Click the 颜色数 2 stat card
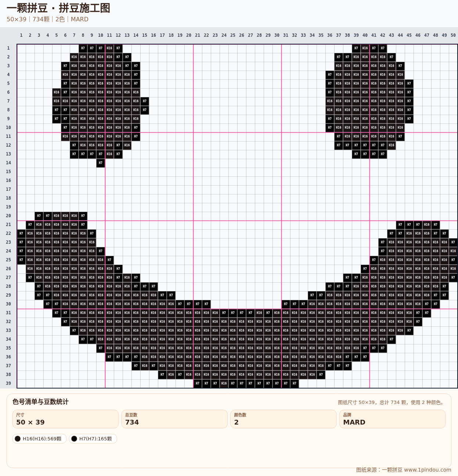The width and height of the screenshot is (458, 476). (284, 419)
